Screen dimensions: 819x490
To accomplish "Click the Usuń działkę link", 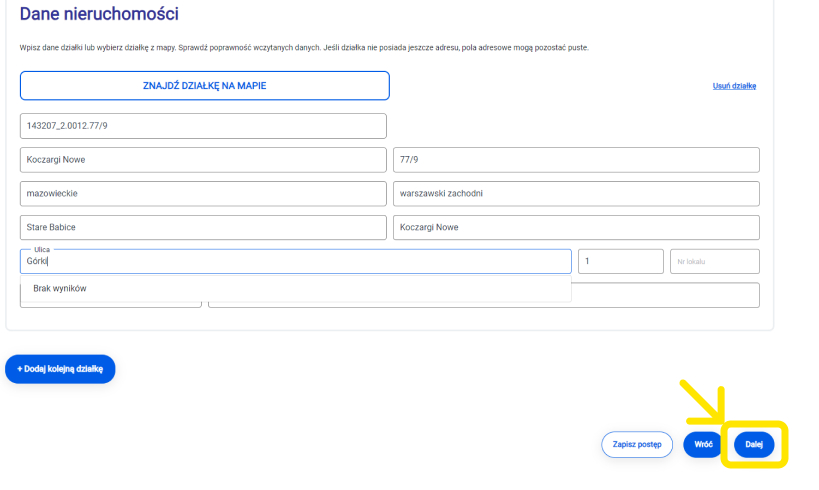I will click(x=734, y=86).
